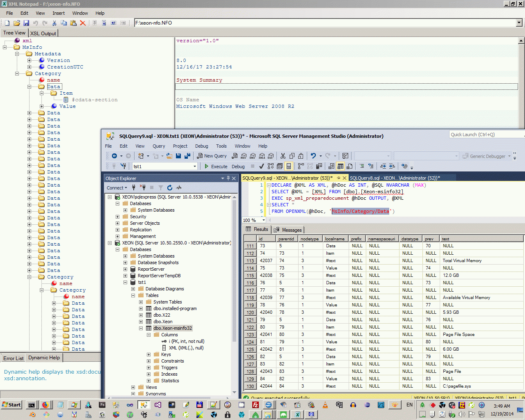525x420 pixels.
Task: Click the New Query toolbar button
Action: coord(212,156)
